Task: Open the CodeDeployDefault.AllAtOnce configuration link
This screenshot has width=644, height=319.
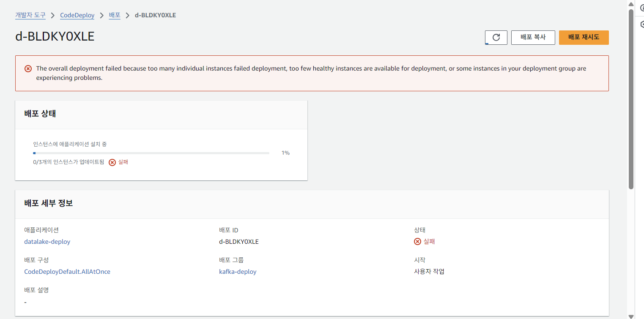Action: (67, 272)
